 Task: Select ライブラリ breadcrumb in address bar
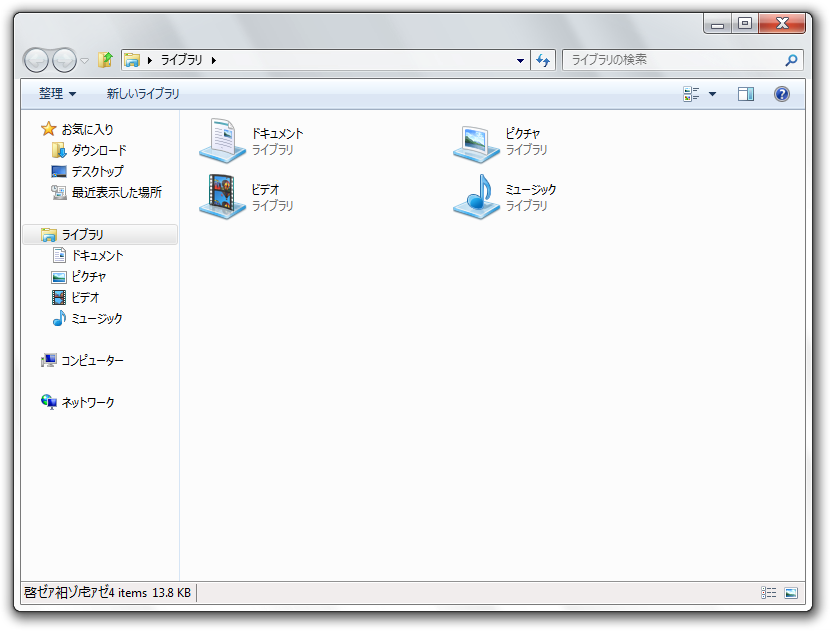[181, 60]
